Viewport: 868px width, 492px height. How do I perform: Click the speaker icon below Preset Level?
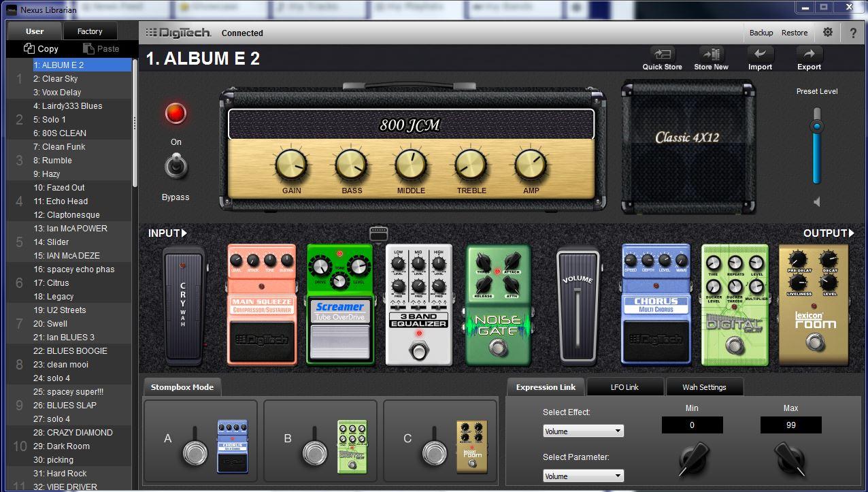click(816, 201)
